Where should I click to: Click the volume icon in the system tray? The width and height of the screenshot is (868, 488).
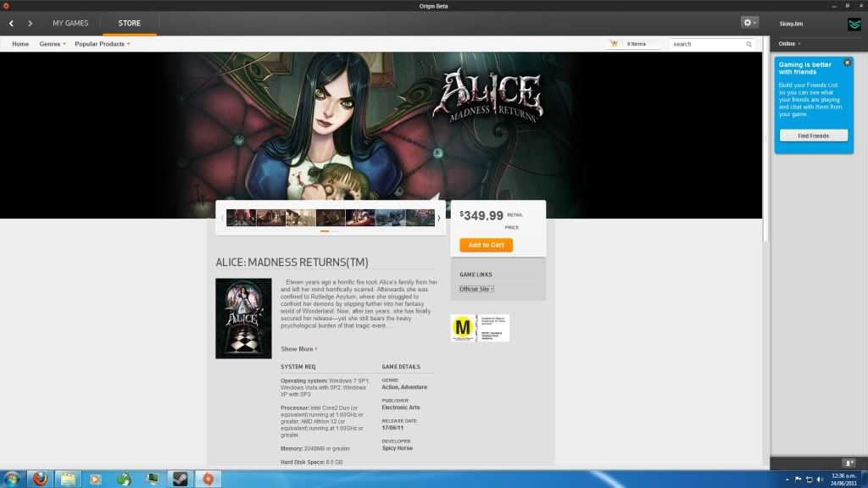pos(820,480)
